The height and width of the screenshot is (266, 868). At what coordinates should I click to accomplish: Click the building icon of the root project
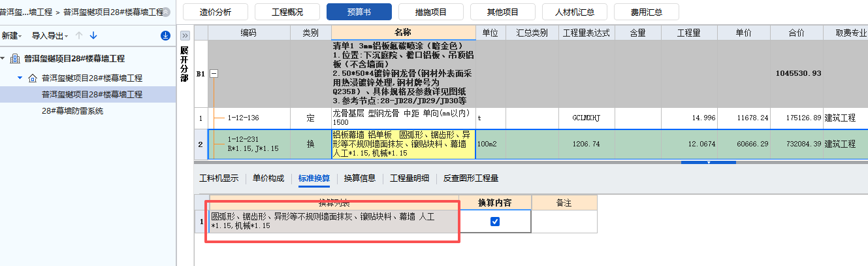coord(15,58)
